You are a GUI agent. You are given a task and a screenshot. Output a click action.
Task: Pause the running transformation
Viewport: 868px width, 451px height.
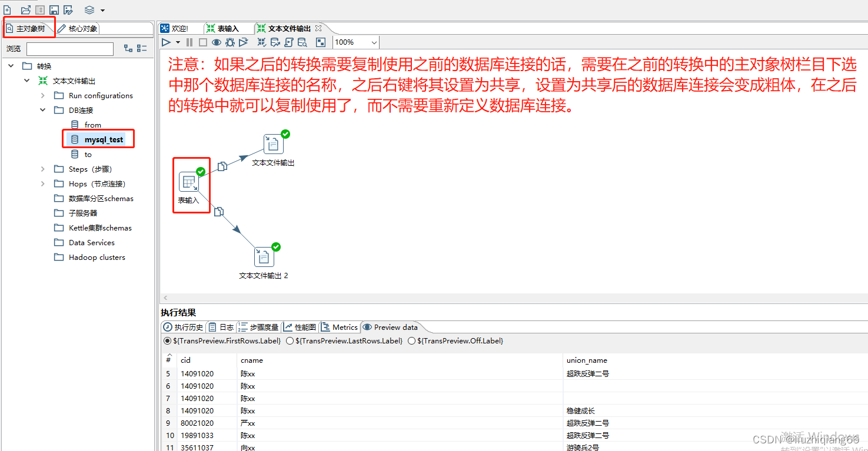[189, 42]
